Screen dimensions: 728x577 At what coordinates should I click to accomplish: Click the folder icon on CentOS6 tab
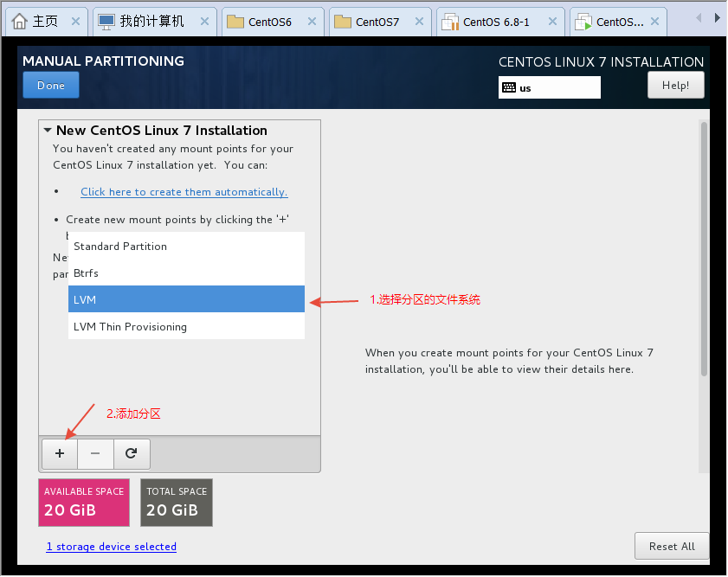coord(235,22)
